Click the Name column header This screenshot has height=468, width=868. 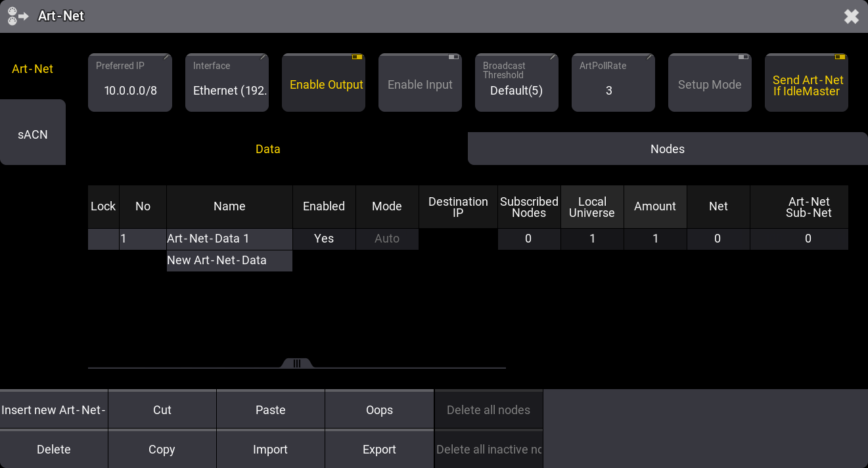pos(229,206)
